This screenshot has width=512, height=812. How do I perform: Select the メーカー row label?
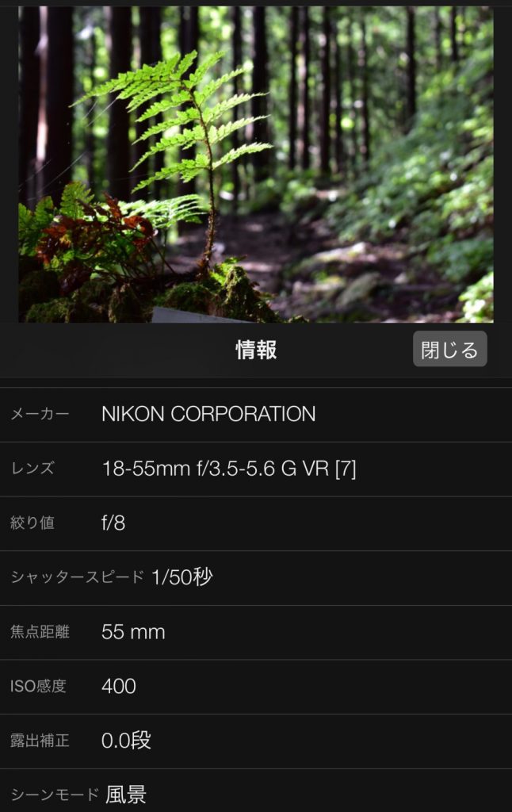[40, 414]
